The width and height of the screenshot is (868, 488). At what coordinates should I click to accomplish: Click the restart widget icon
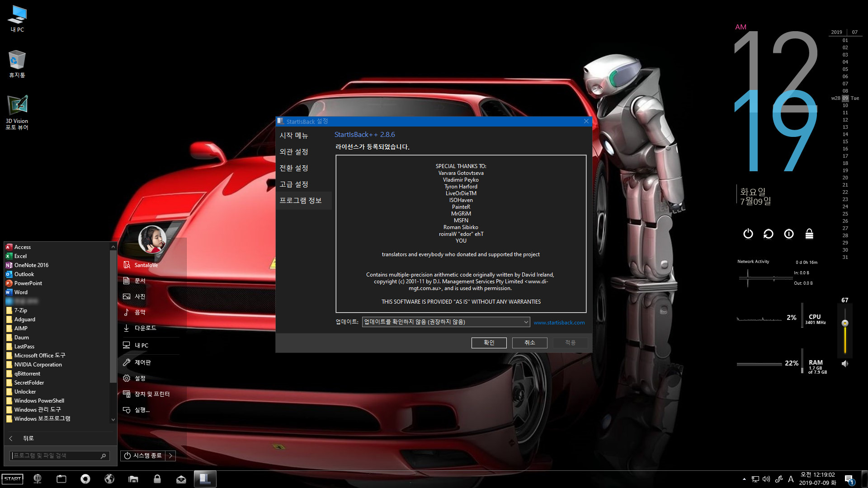coord(769,234)
